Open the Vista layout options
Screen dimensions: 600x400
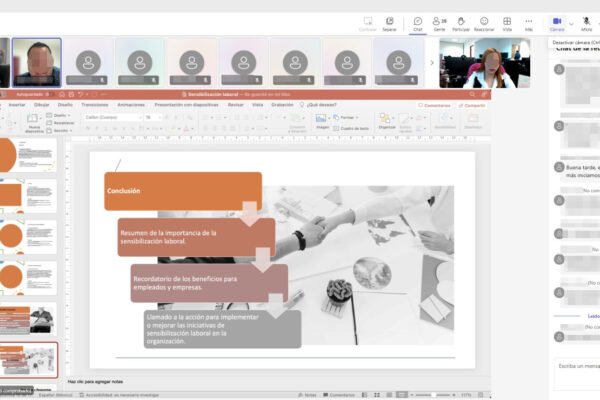point(507,24)
